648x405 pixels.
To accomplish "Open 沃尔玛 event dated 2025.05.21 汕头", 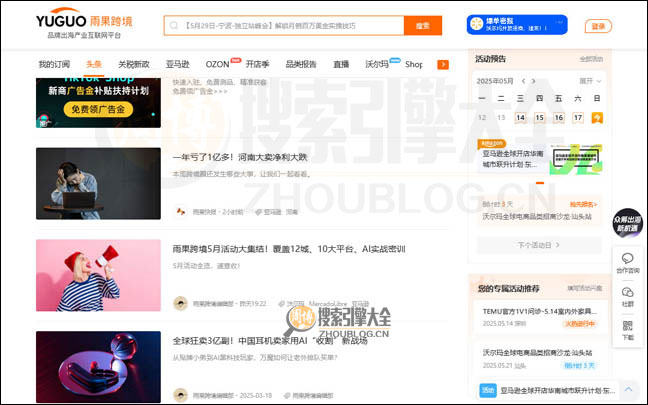I will pos(539,359).
